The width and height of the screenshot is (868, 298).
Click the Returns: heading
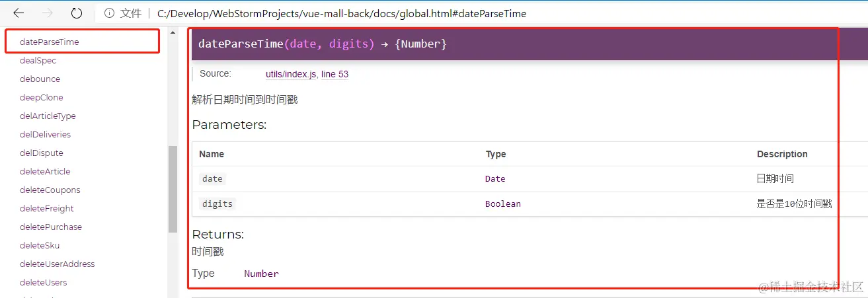click(218, 234)
